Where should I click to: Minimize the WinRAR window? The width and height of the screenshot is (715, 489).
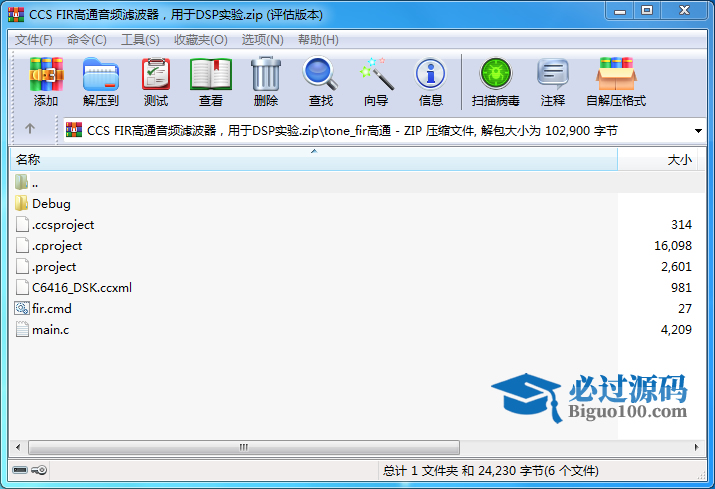tap(620, 11)
